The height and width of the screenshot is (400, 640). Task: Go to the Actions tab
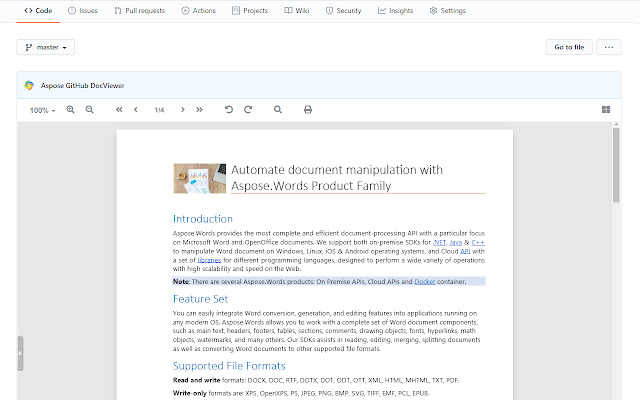click(x=198, y=11)
